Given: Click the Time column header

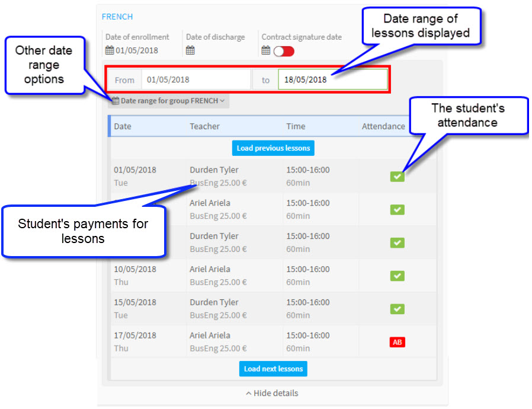Looking at the screenshot, I should click(x=296, y=126).
